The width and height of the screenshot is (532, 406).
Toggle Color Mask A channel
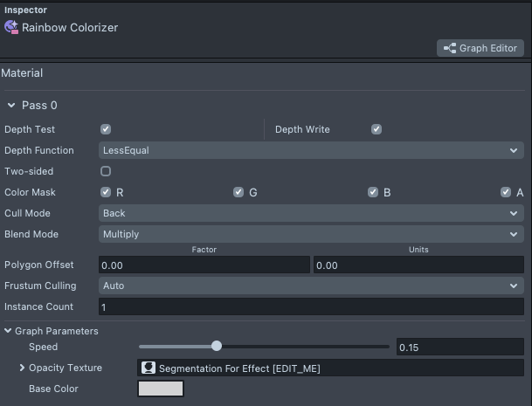click(x=506, y=192)
